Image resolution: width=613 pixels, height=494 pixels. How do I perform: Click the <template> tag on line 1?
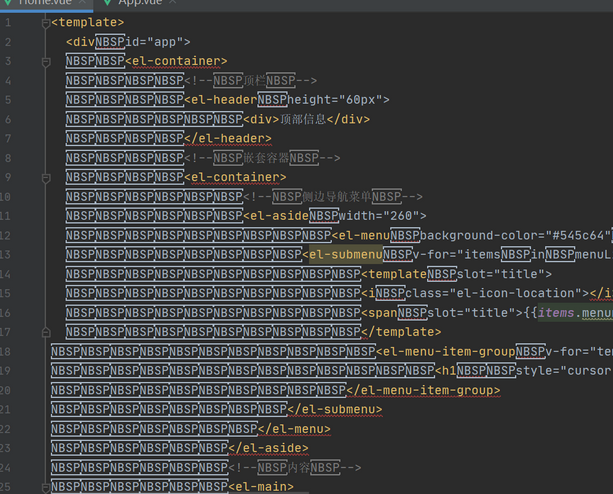[x=88, y=23]
